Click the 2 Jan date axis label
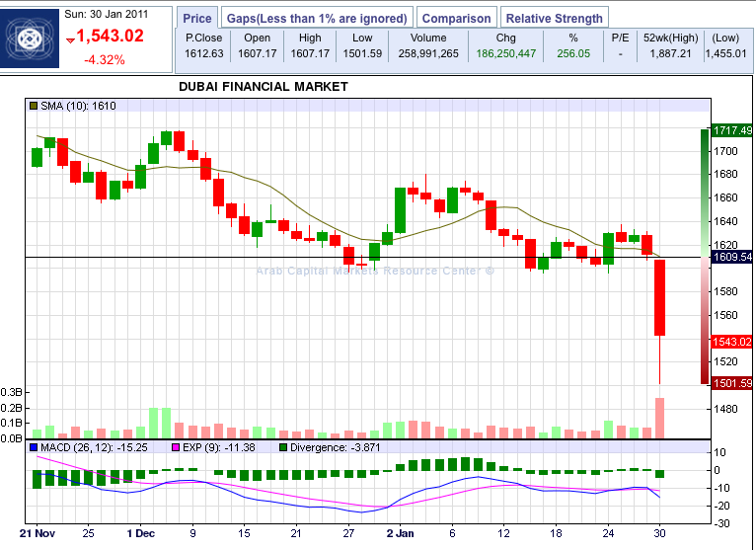Viewport: 756px width, 550px height. click(x=400, y=533)
